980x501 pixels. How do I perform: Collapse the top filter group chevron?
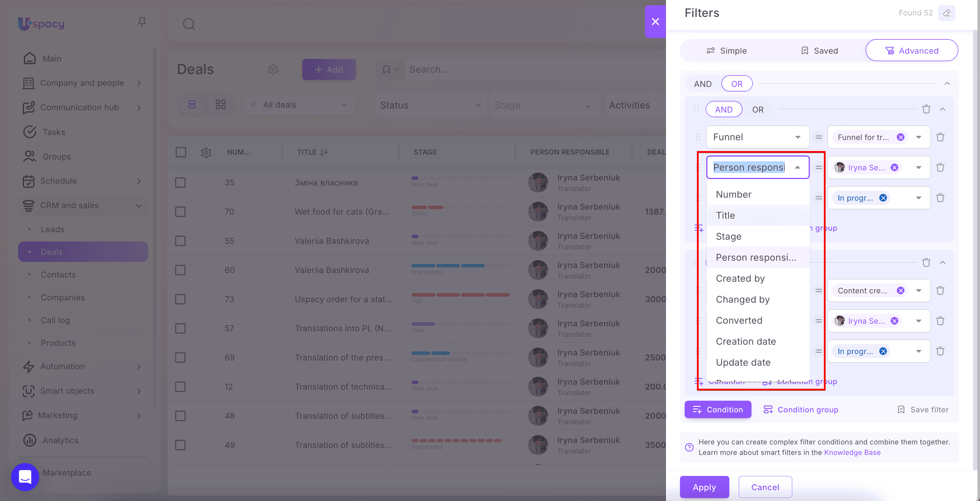[x=947, y=84]
